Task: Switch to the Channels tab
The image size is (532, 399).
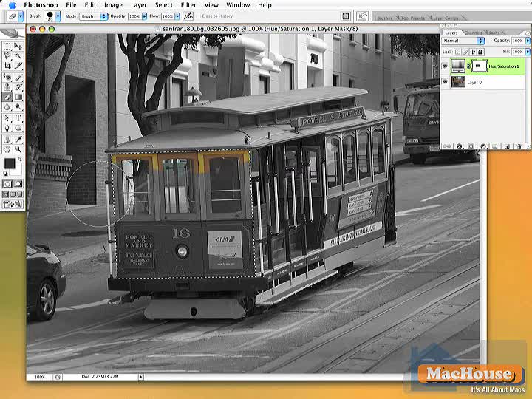Action: click(474, 33)
